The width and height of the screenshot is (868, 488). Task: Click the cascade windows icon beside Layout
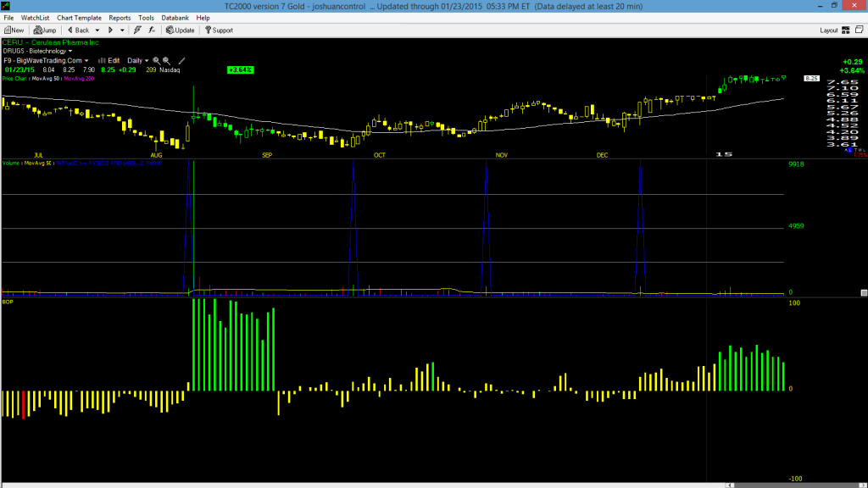860,30
